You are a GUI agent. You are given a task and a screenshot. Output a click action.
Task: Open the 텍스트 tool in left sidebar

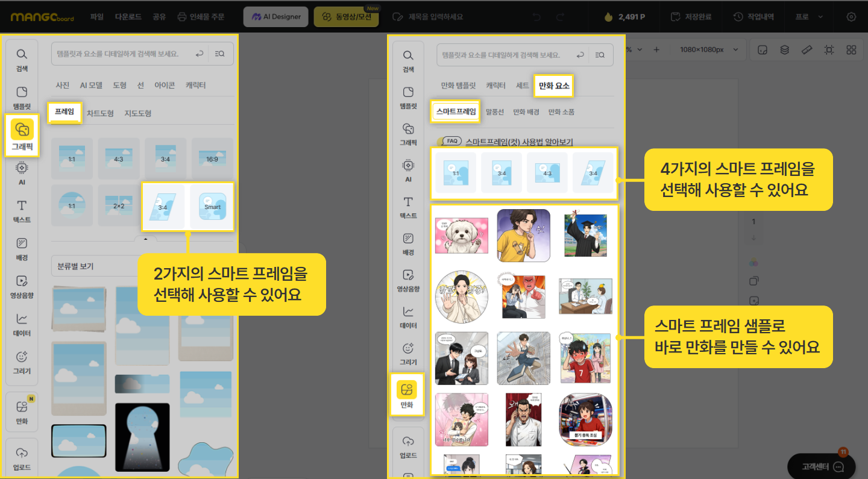(22, 211)
